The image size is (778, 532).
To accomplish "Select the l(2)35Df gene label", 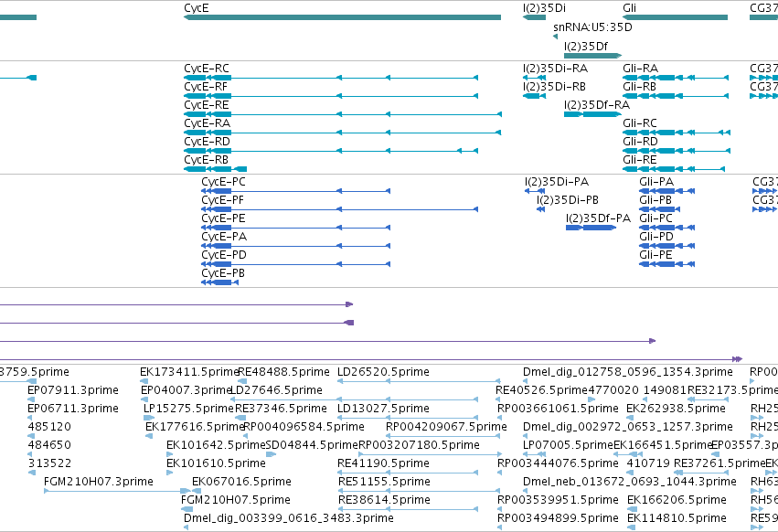I will (x=586, y=46).
